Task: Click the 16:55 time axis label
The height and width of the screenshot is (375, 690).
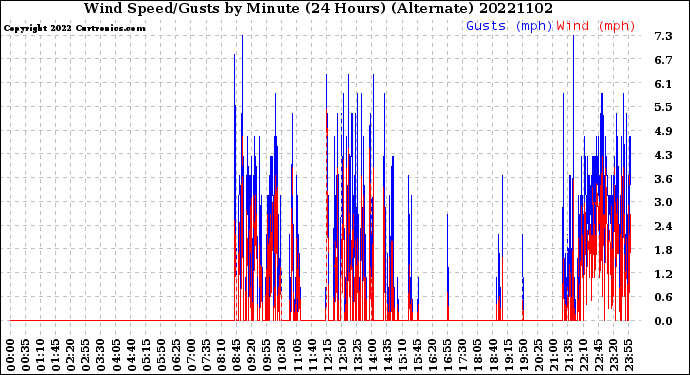Action: pos(447,355)
